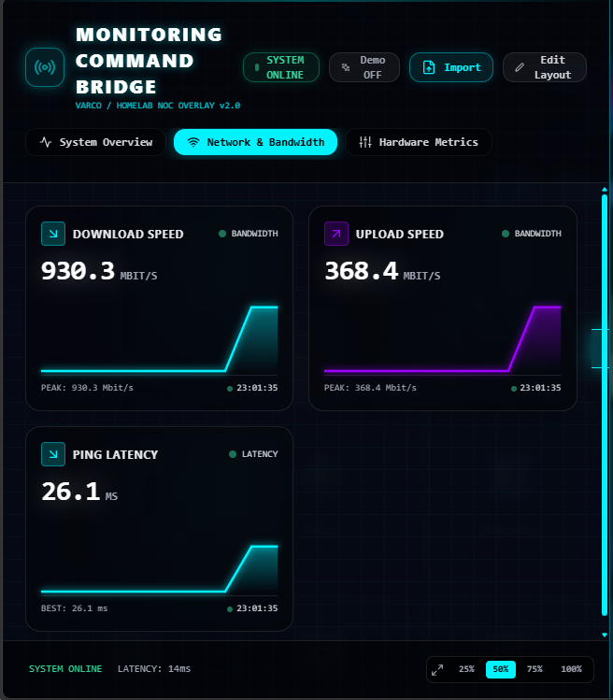Click the broadcast signal logo icon
The width and height of the screenshot is (613, 700).
[45, 67]
